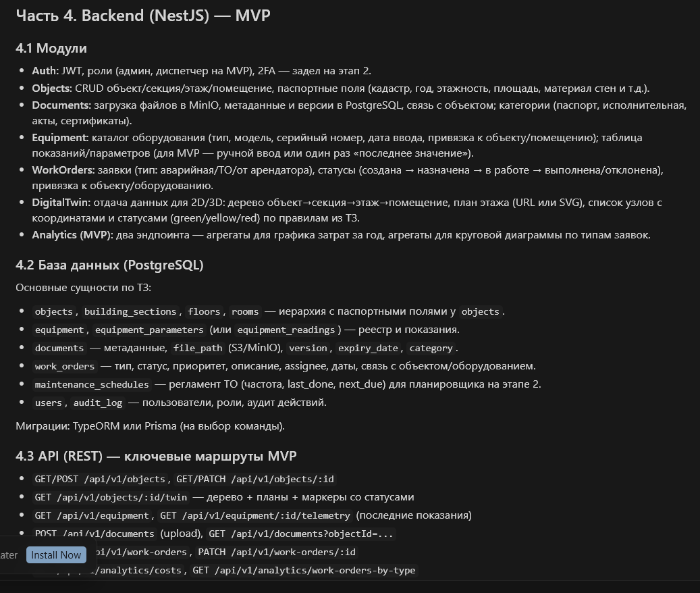Select the "4.1 Модули" section heading
The width and height of the screenshot is (700, 593).
[51, 48]
